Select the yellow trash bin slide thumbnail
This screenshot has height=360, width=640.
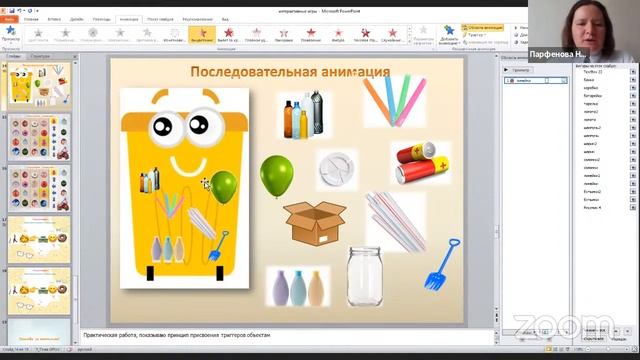[39, 85]
